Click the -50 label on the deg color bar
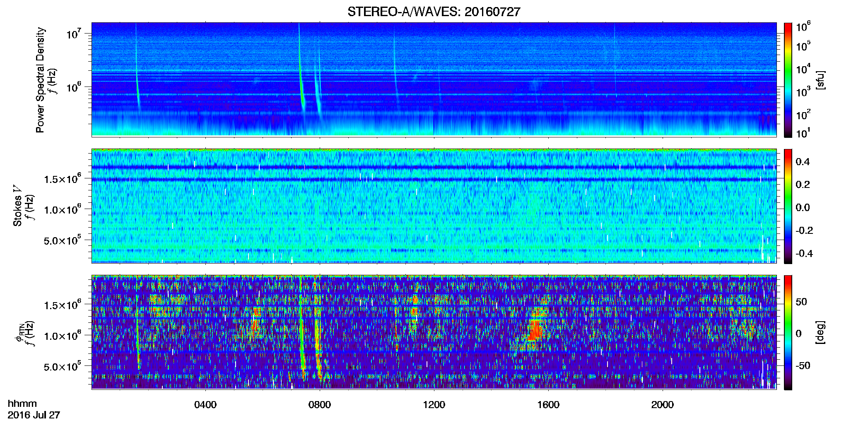Viewport: 868px width, 447px height. (803, 366)
